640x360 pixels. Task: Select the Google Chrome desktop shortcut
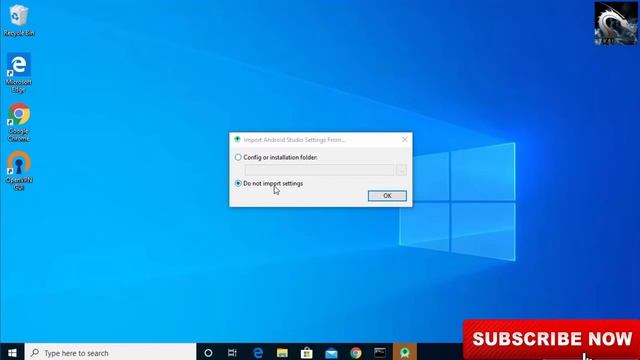[18, 122]
